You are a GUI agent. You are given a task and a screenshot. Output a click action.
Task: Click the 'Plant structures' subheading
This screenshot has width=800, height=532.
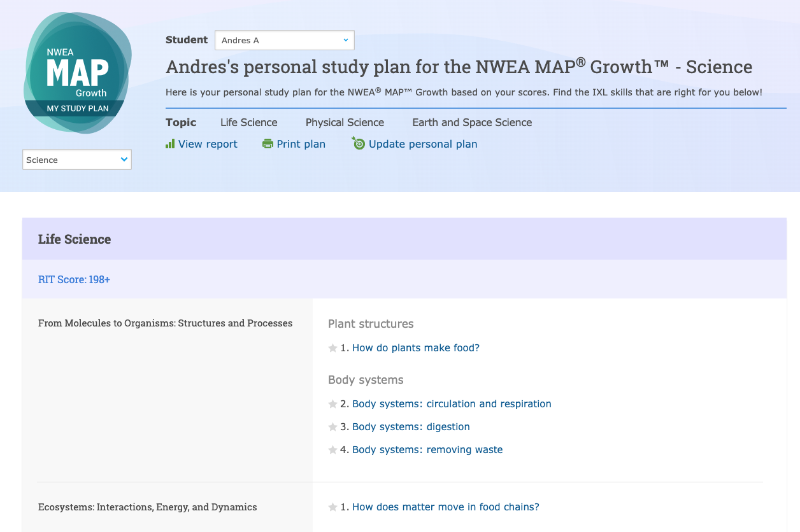(x=371, y=324)
